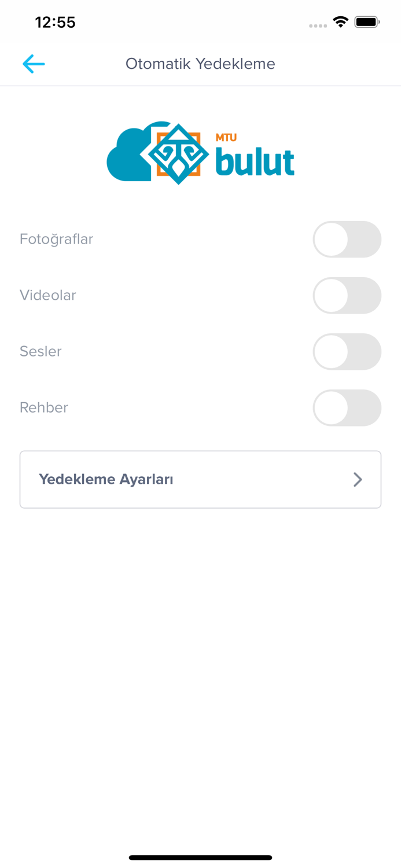Open the Yedekleme Ayarları screen
This screenshot has height=868, width=401.
click(200, 479)
